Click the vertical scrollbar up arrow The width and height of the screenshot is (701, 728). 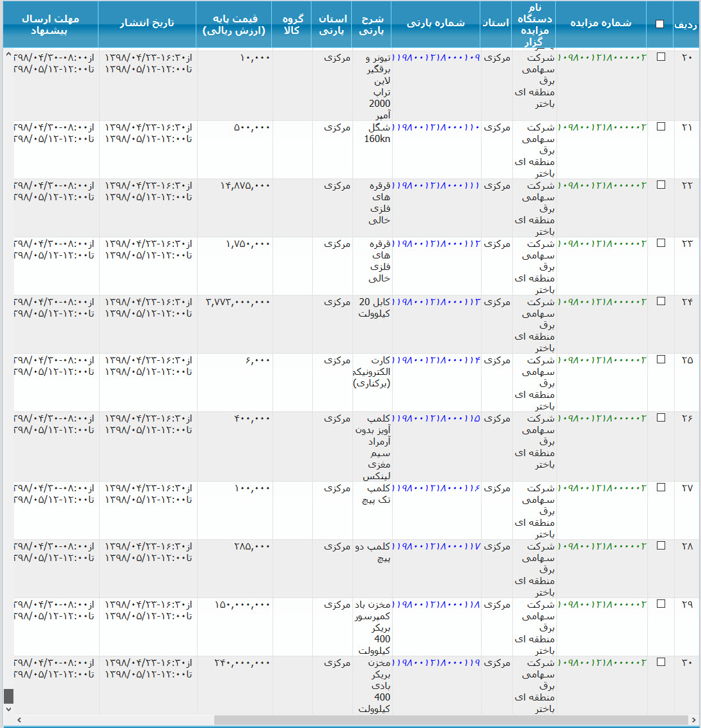coord(8,55)
